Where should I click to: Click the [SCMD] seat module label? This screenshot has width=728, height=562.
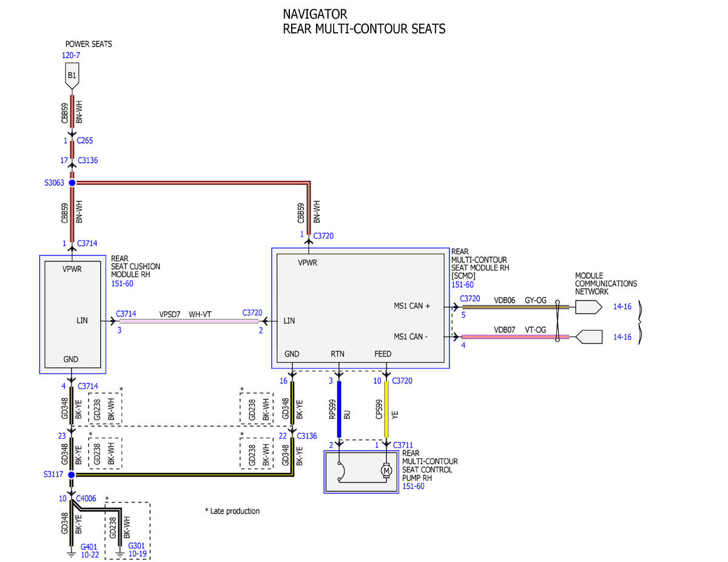[x=480, y=264]
